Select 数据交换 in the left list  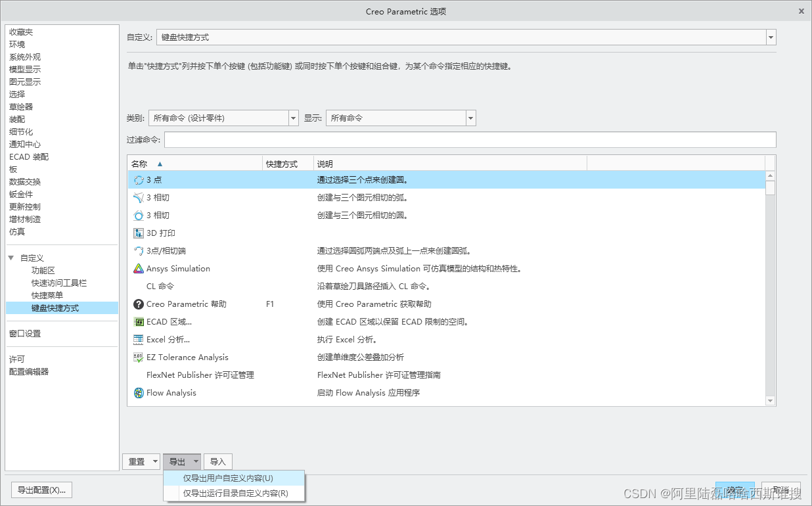coord(25,182)
